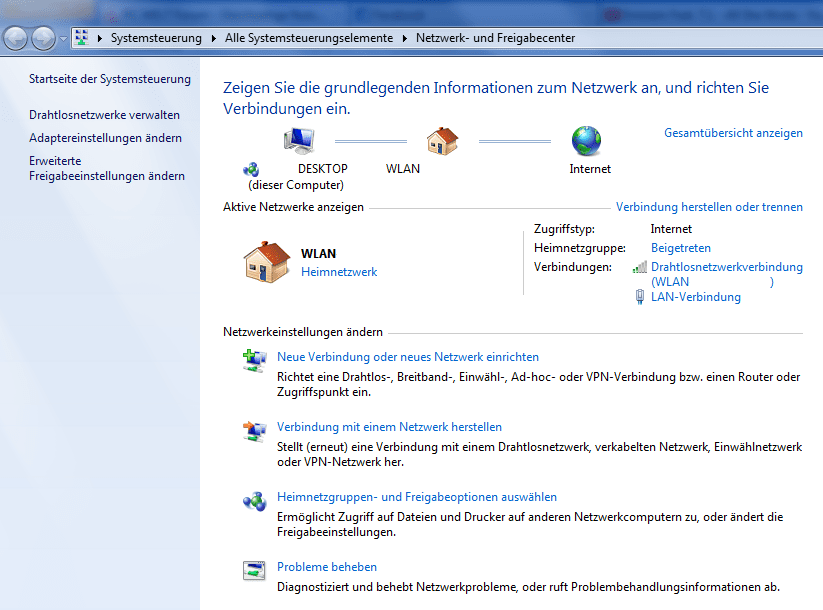823x610 pixels.
Task: Click the Beigetreten homegroup link
Action: pos(681,248)
